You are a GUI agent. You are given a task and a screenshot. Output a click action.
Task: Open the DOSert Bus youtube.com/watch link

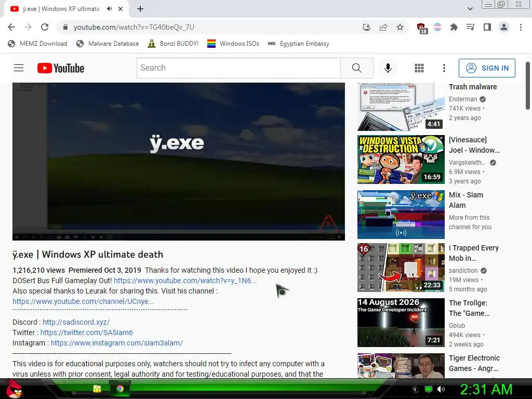(x=185, y=281)
